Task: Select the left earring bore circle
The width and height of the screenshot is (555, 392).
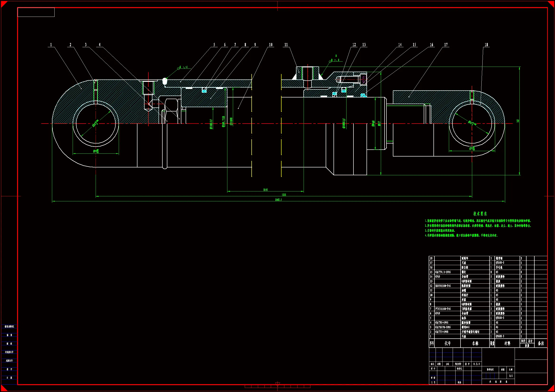Action: [96, 124]
